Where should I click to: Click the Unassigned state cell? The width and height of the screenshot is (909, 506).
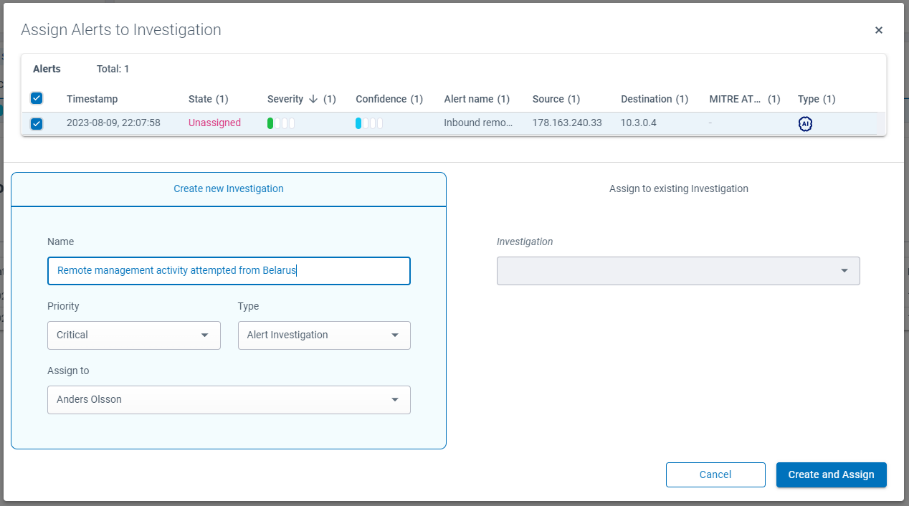(214, 123)
